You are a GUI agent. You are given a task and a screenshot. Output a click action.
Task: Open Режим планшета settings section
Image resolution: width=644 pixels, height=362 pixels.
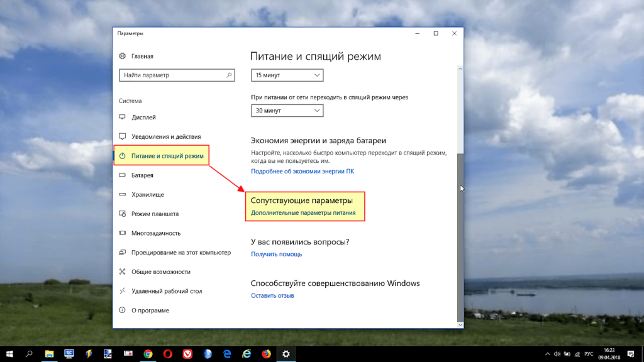pos(155,214)
